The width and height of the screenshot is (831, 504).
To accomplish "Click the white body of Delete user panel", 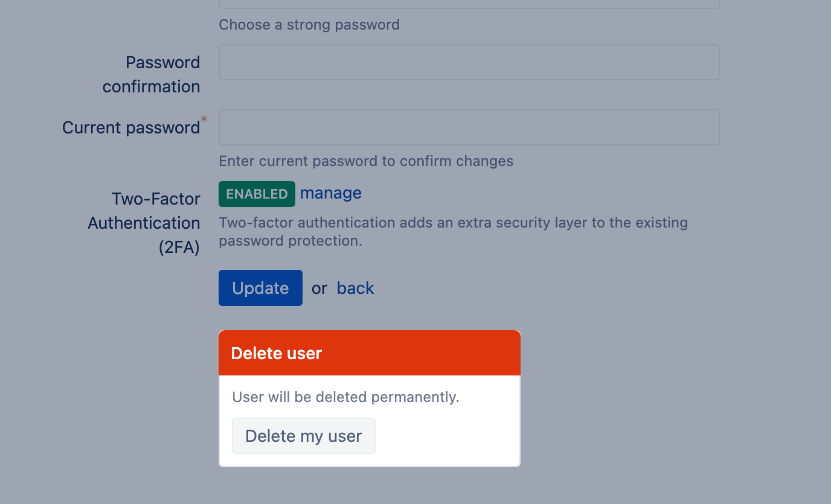I will (x=369, y=421).
